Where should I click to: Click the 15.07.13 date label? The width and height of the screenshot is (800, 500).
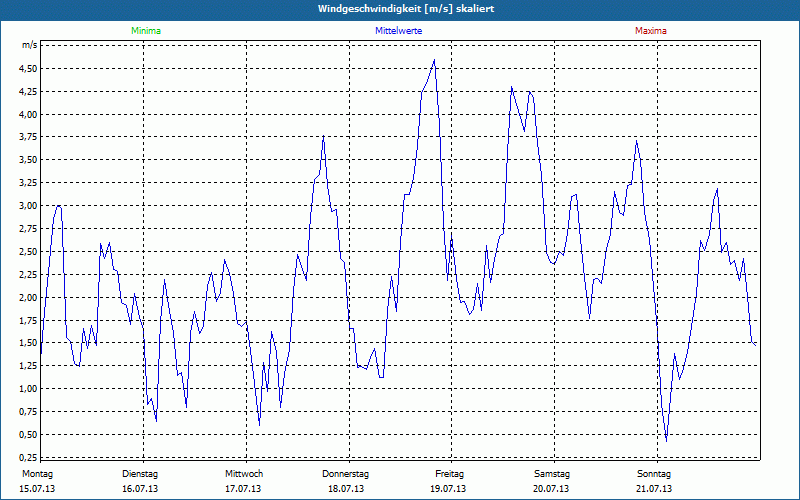37,489
